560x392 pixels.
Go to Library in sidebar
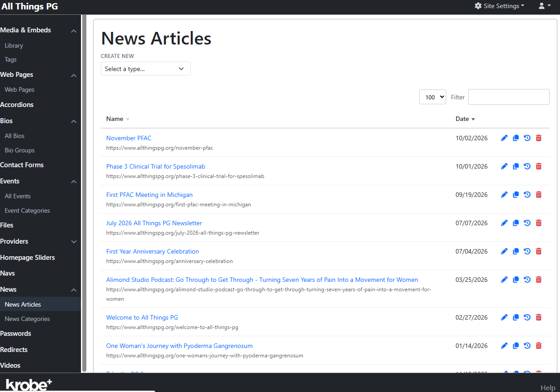[14, 45]
